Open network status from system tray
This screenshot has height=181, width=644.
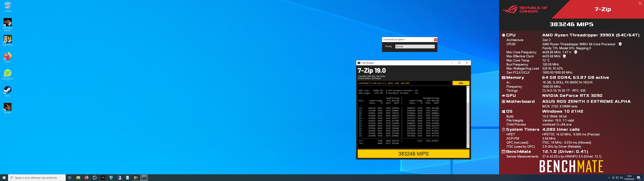(x=617, y=178)
